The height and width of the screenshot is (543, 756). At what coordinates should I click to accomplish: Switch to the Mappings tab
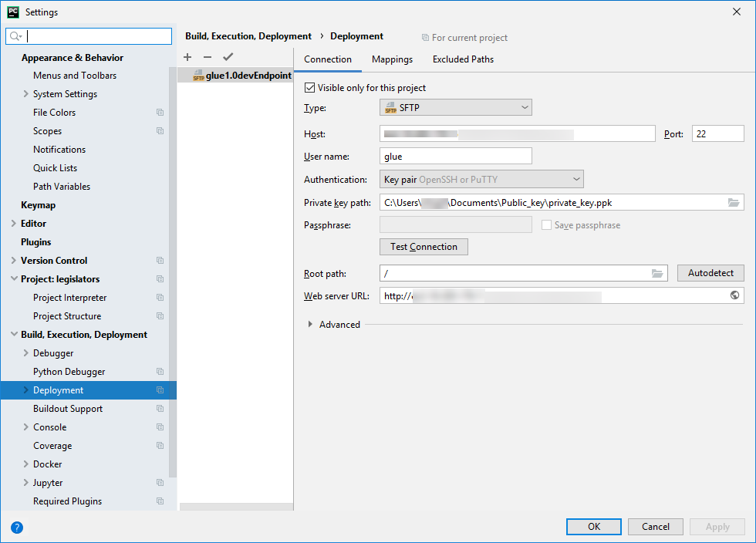[x=392, y=59]
